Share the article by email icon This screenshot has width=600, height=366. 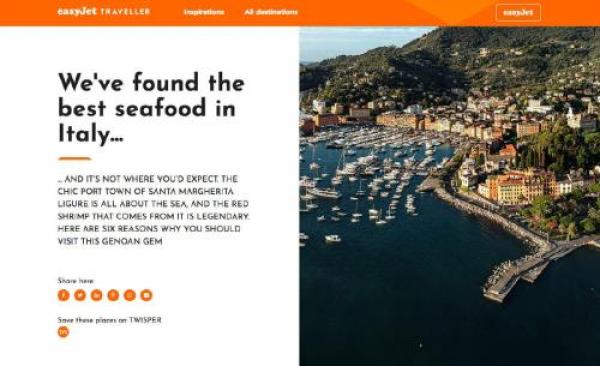tap(147, 295)
